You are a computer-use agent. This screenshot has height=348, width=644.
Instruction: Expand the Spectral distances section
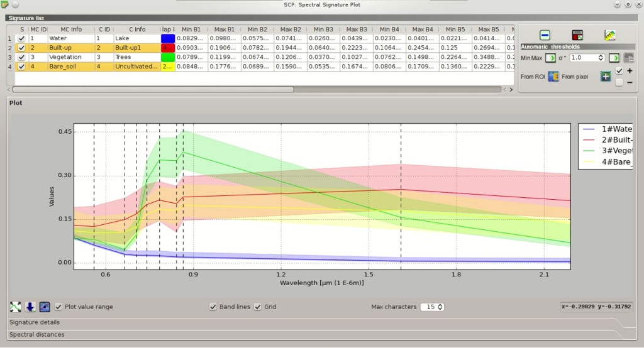[x=37, y=334]
